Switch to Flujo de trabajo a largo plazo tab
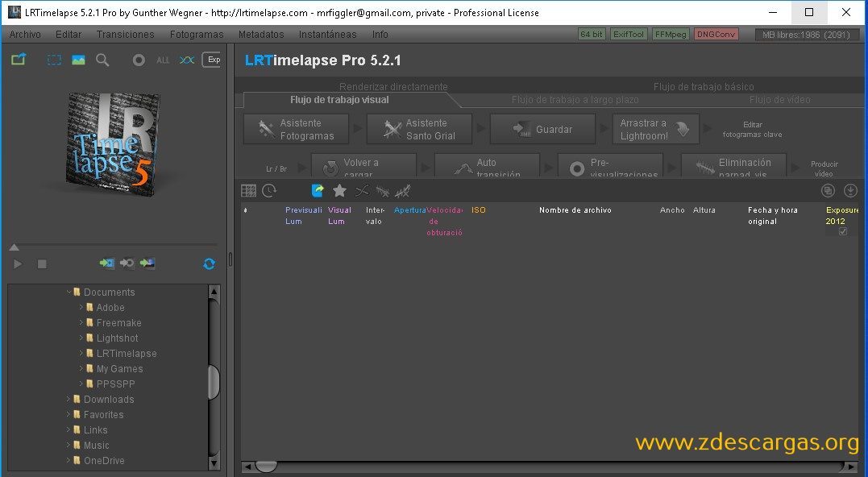This screenshot has height=477, width=868. tap(575, 100)
